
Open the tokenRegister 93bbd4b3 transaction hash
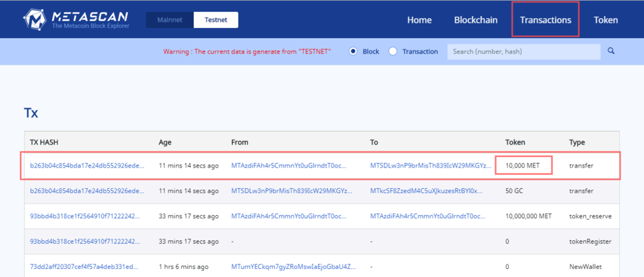85,242
